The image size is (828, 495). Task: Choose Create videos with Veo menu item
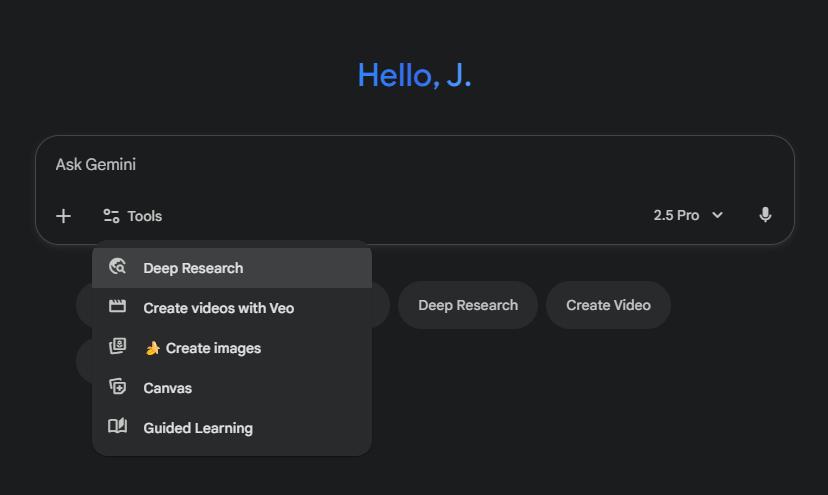pyautogui.click(x=232, y=308)
